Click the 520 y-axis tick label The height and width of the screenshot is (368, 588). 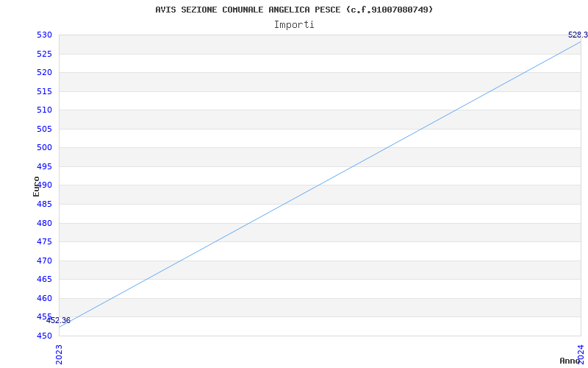click(x=44, y=72)
